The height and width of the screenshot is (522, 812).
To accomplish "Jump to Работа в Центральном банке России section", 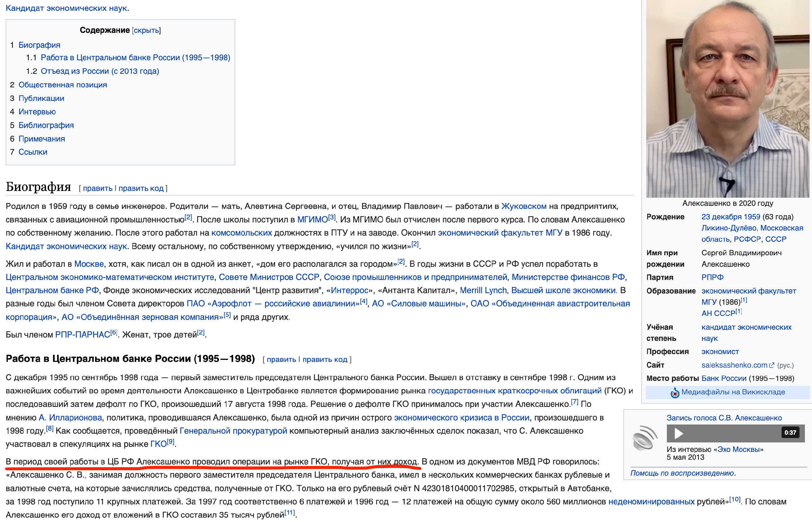I will [x=136, y=58].
